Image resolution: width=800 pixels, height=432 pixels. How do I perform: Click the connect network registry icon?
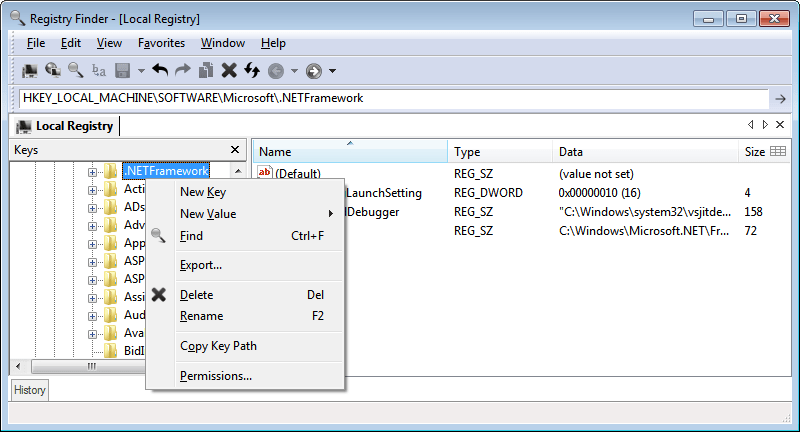[53, 70]
